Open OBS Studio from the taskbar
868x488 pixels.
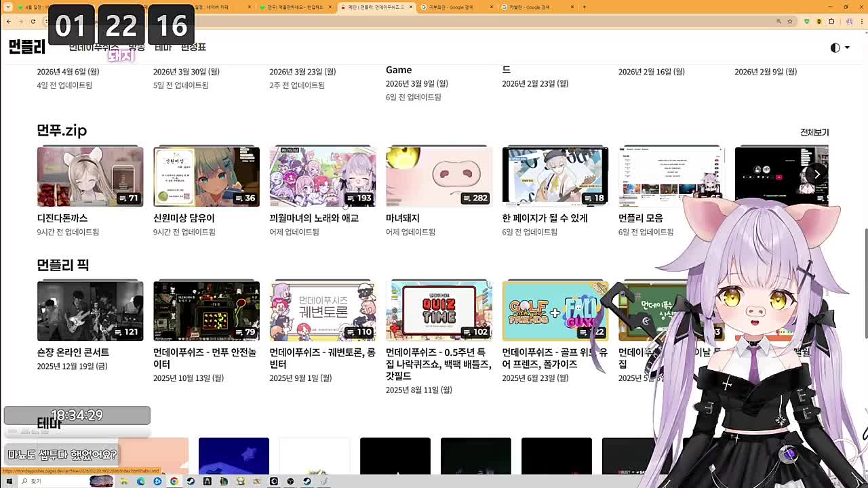274,482
